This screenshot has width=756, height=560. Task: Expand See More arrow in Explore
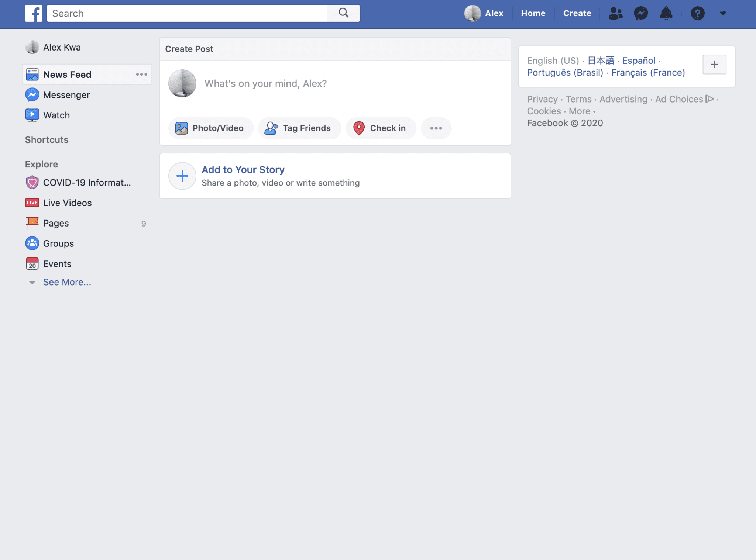coord(32,283)
